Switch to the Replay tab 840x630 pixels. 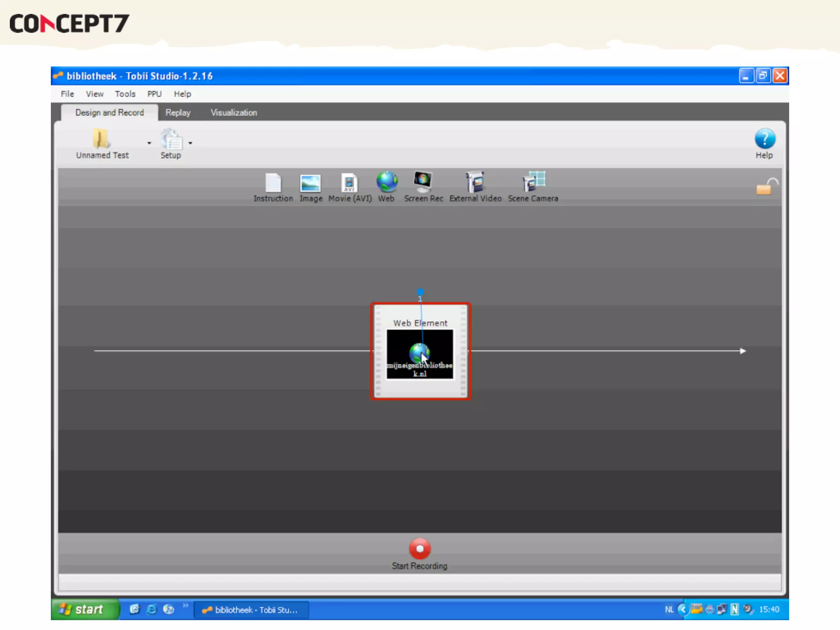tap(178, 112)
